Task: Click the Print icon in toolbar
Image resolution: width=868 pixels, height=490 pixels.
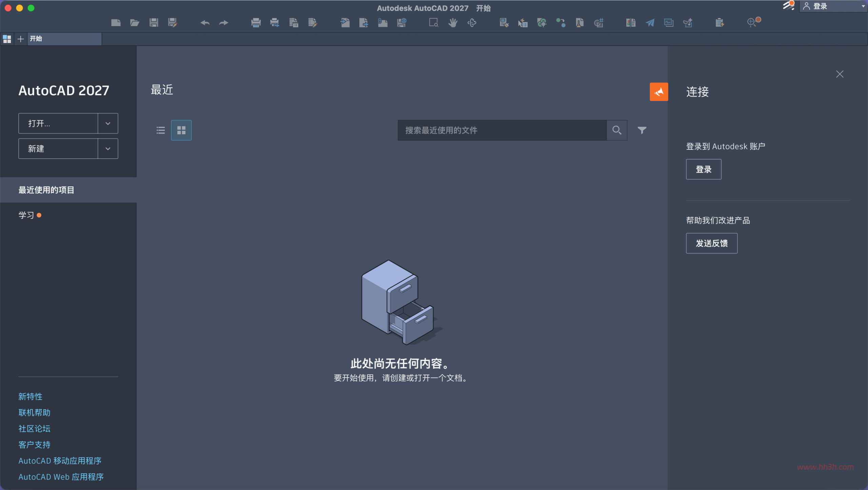Action: 256,23
